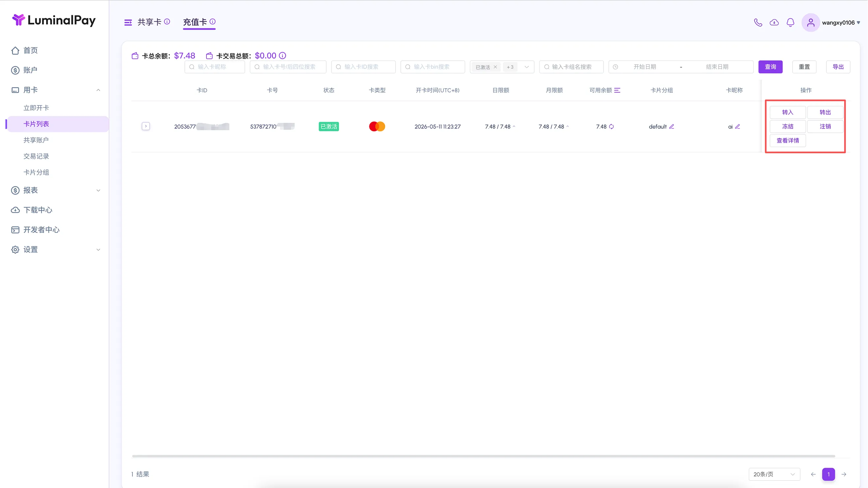The height and width of the screenshot is (488, 868).
Task: Click the sidebar collapse hamburger icon
Action: point(128,22)
